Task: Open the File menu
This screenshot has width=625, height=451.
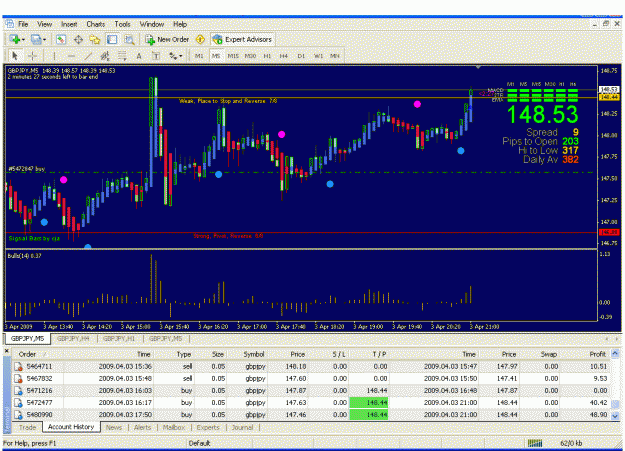Action: click(23, 24)
